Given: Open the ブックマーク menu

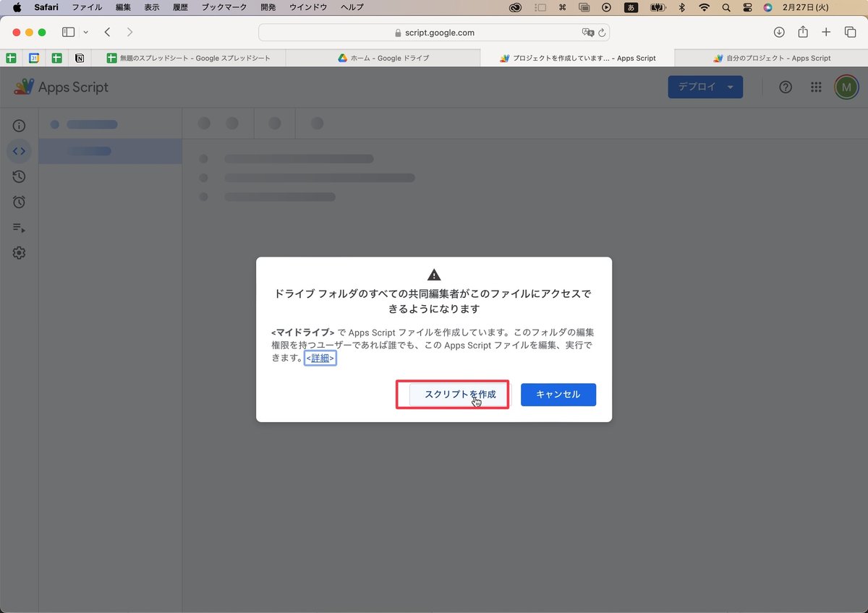Looking at the screenshot, I should tap(224, 7).
